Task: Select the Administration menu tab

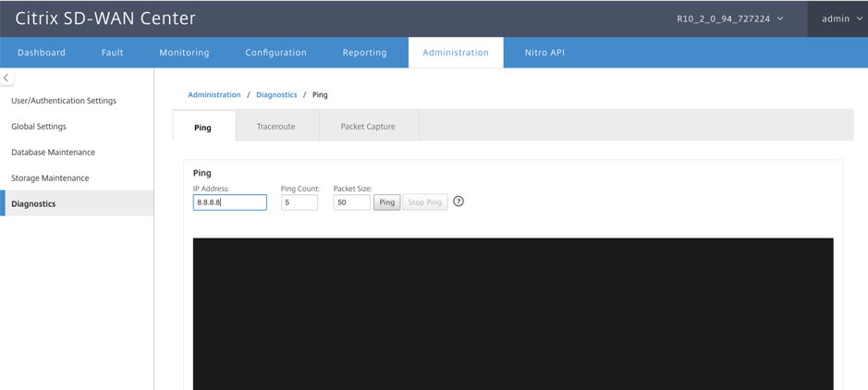Action: tap(456, 53)
